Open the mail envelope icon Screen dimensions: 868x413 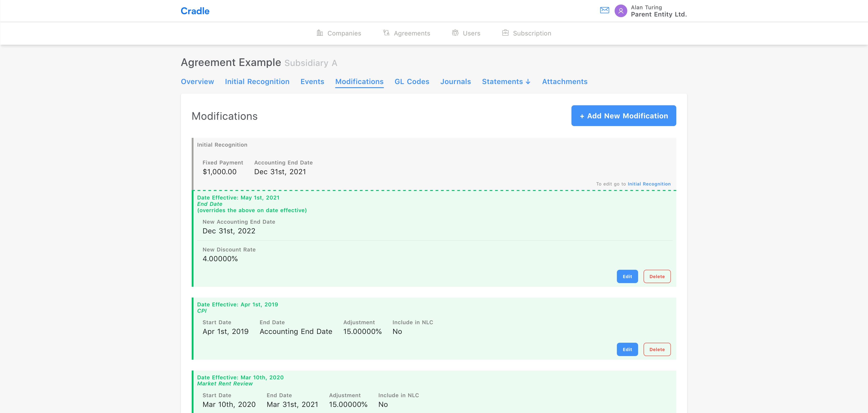604,10
